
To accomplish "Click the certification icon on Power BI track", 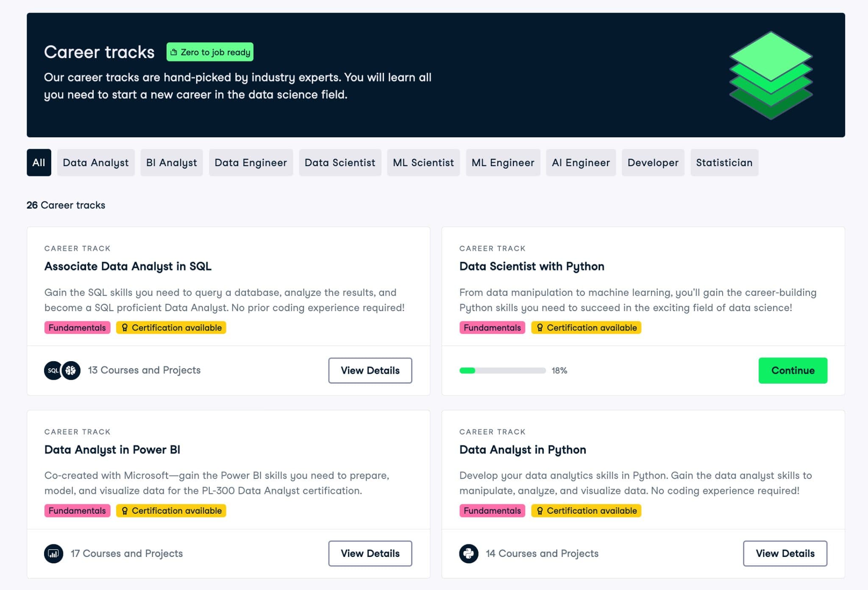I will [125, 511].
